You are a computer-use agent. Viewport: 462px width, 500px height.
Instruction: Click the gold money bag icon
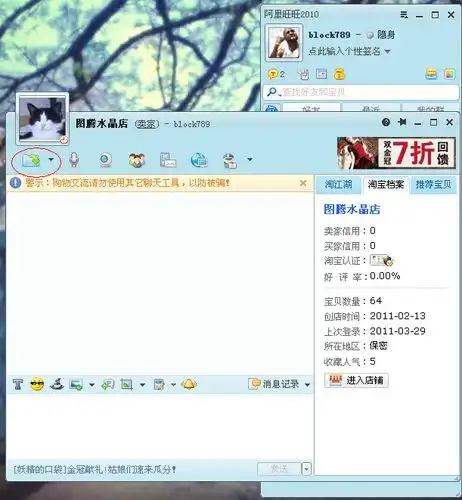339,74
